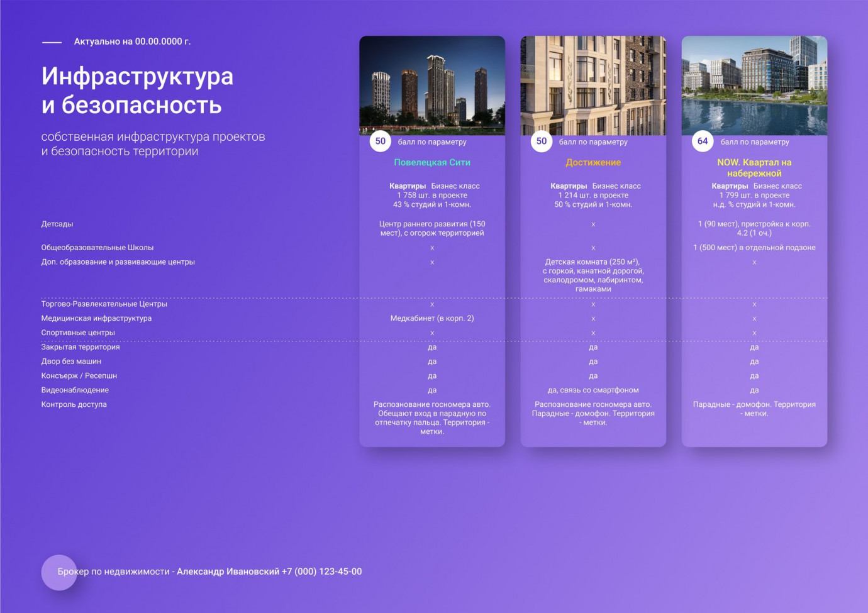Click Достижение access text 'Распознование госномера авто.'
Image resolution: width=868 pixels, height=613 pixels.
pos(593,405)
